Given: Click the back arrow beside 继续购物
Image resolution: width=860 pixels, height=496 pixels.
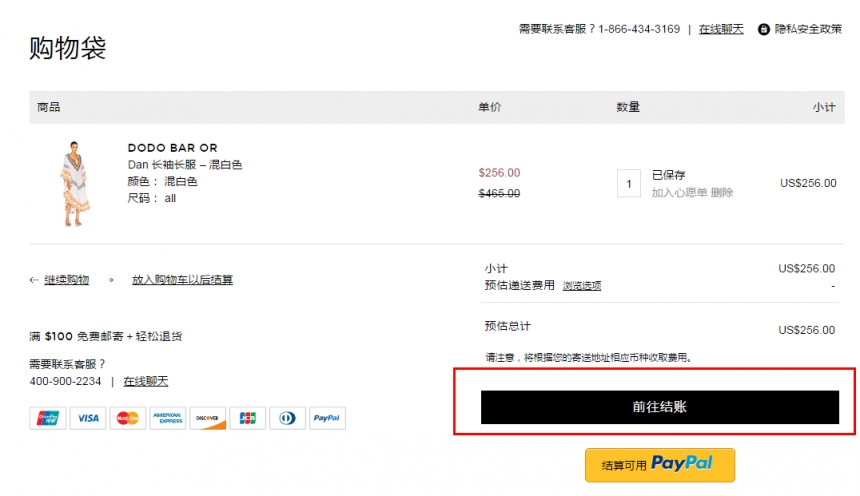Looking at the screenshot, I should (x=34, y=280).
